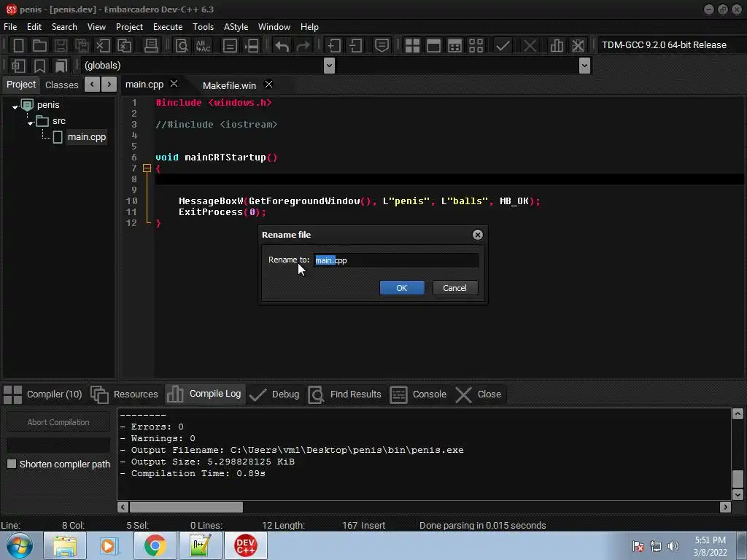Switch to the Classes tab
The height and width of the screenshot is (560, 747).
(x=61, y=85)
